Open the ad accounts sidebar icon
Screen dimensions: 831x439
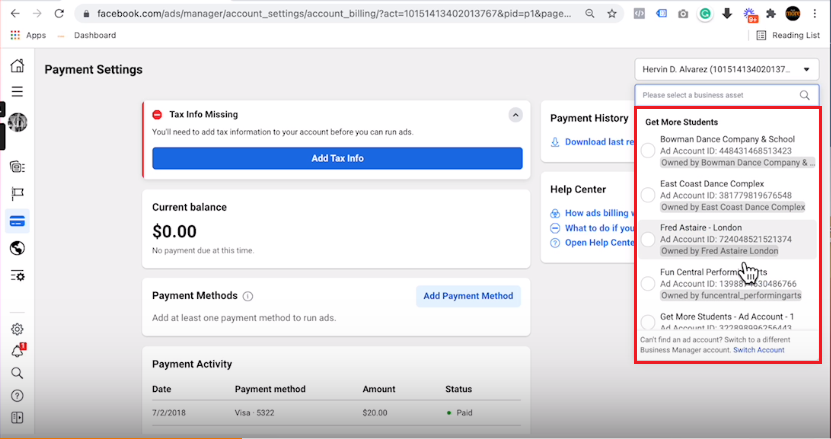(x=17, y=167)
